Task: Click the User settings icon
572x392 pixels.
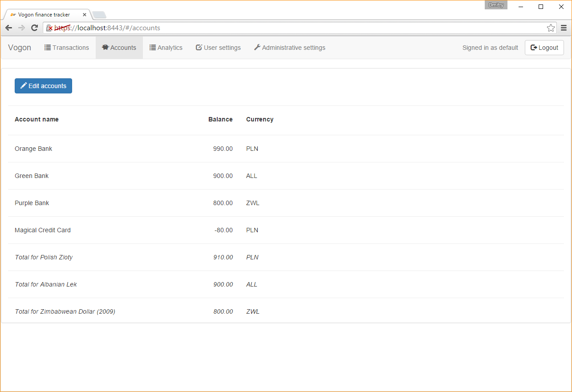Action: click(198, 47)
